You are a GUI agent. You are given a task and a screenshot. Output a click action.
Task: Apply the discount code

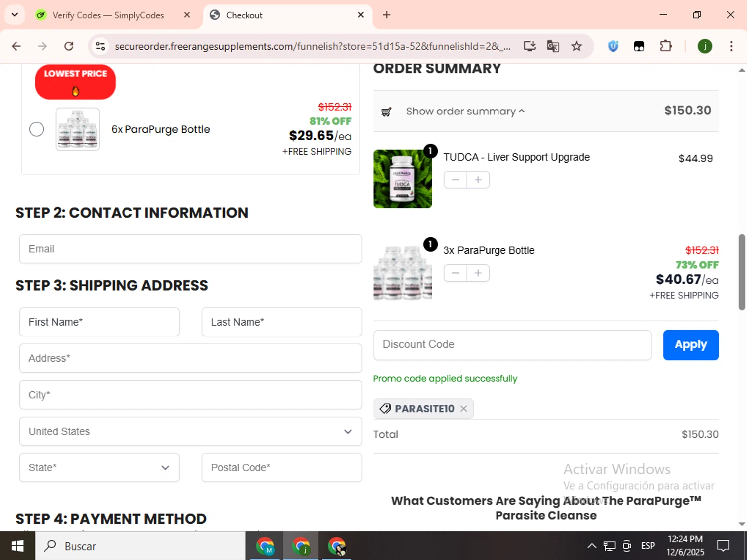[x=691, y=344]
